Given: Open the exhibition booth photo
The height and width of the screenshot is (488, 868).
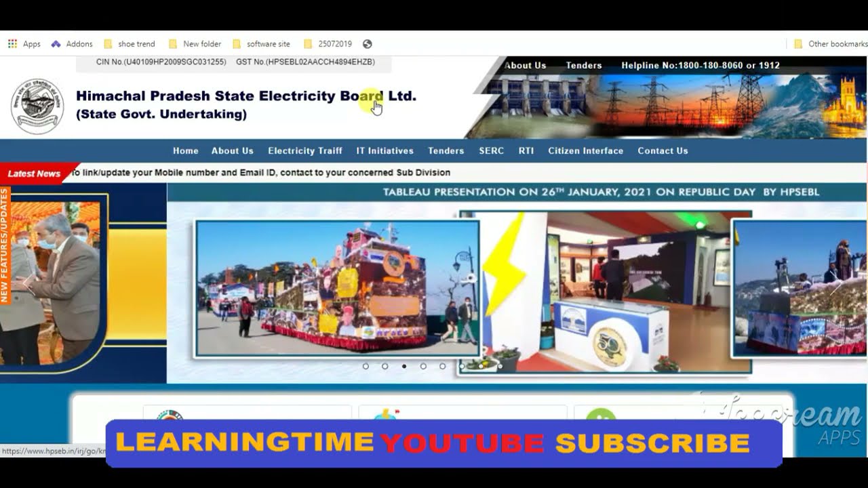Looking at the screenshot, I should click(606, 292).
